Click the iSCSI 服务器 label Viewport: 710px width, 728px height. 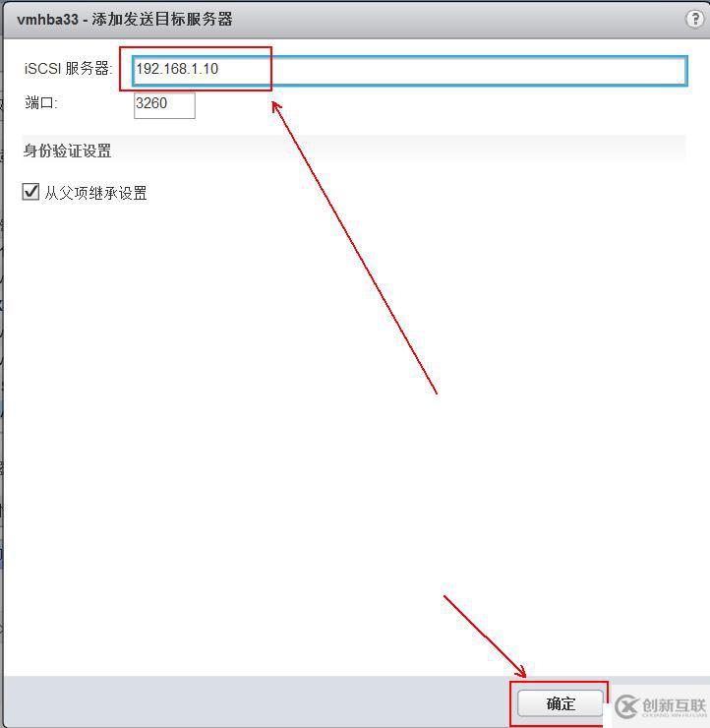[68, 68]
